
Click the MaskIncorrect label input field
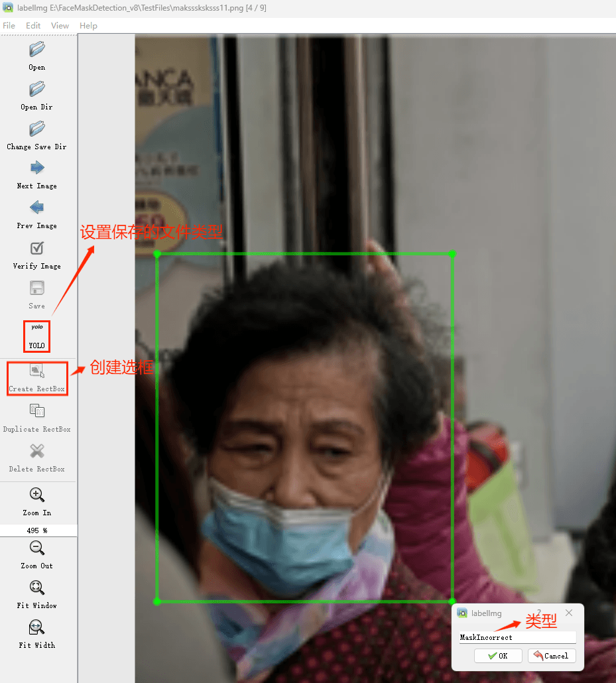[518, 637]
